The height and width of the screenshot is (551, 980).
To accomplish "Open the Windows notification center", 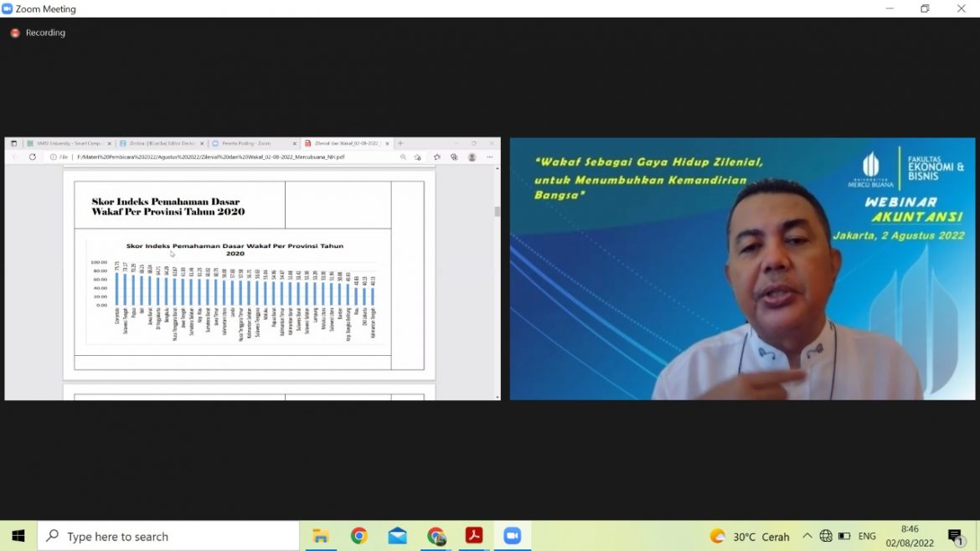I will tap(955, 536).
